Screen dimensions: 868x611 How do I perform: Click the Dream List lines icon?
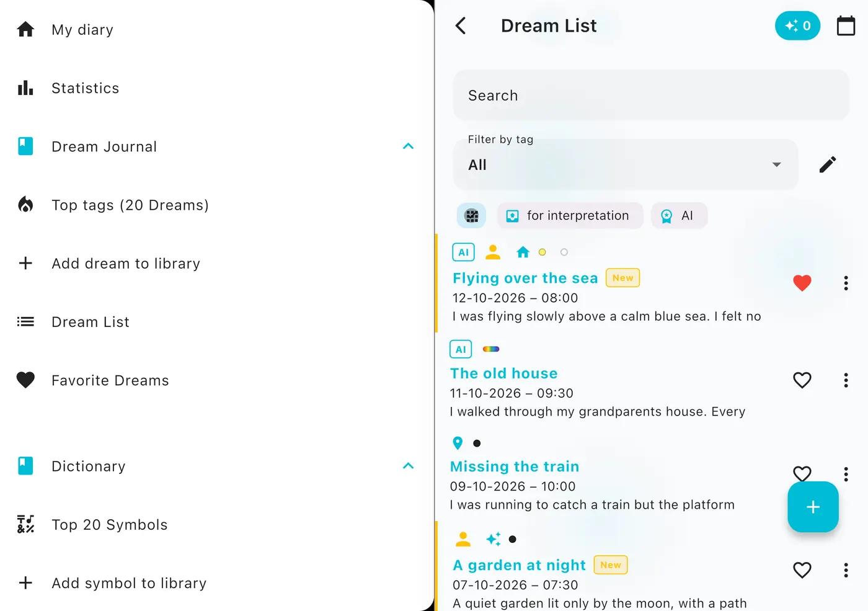click(25, 321)
